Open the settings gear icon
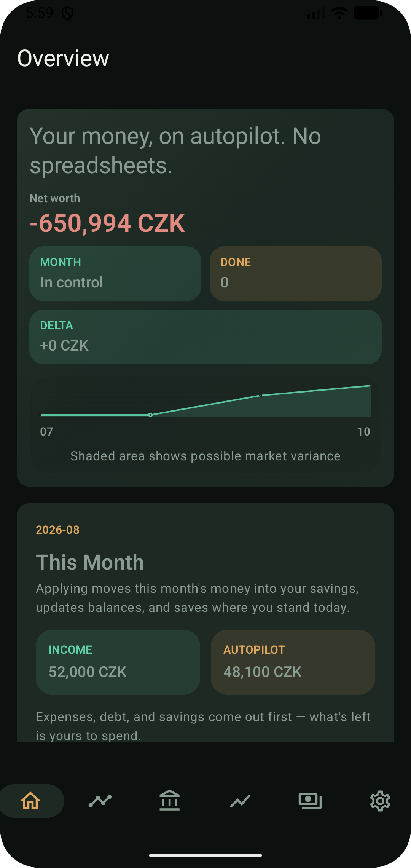The height and width of the screenshot is (868, 411). pyautogui.click(x=380, y=801)
